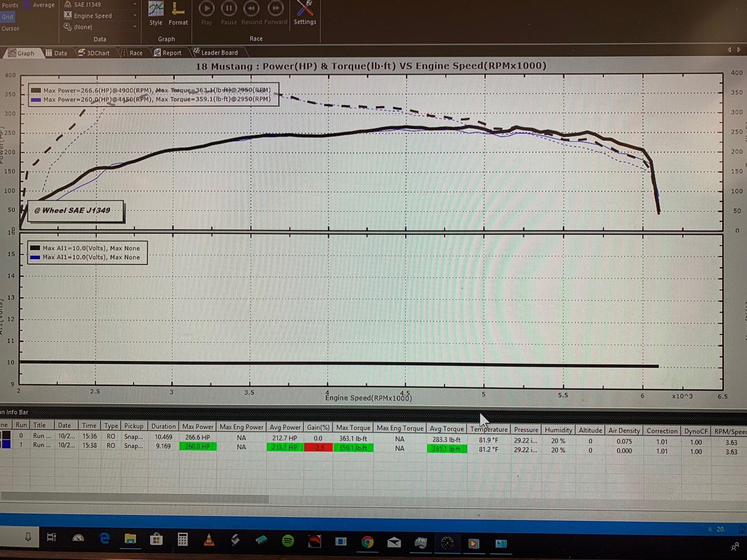Open Calculator from the taskbar

[182, 539]
